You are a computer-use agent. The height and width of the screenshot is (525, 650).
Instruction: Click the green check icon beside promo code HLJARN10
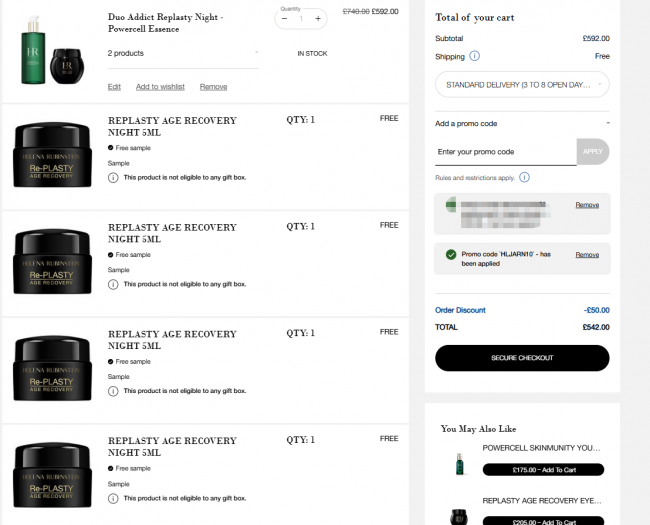click(451, 255)
